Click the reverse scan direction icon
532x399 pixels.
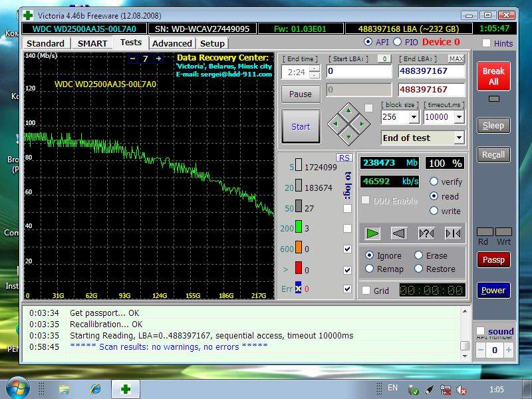click(x=398, y=233)
